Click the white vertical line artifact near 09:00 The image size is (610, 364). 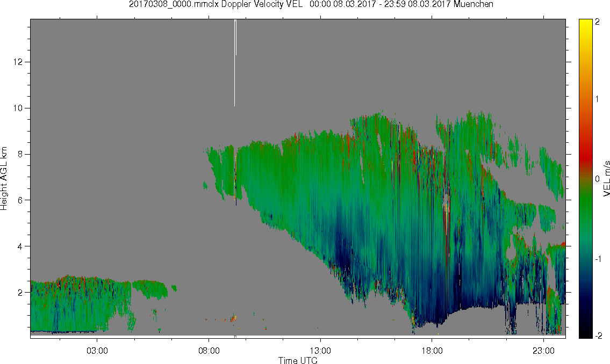[x=235, y=62]
